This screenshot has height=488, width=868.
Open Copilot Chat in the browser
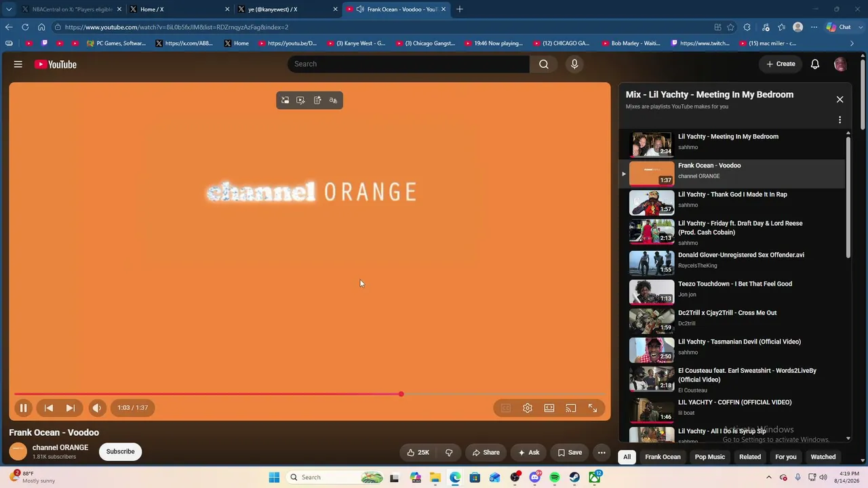coord(839,27)
